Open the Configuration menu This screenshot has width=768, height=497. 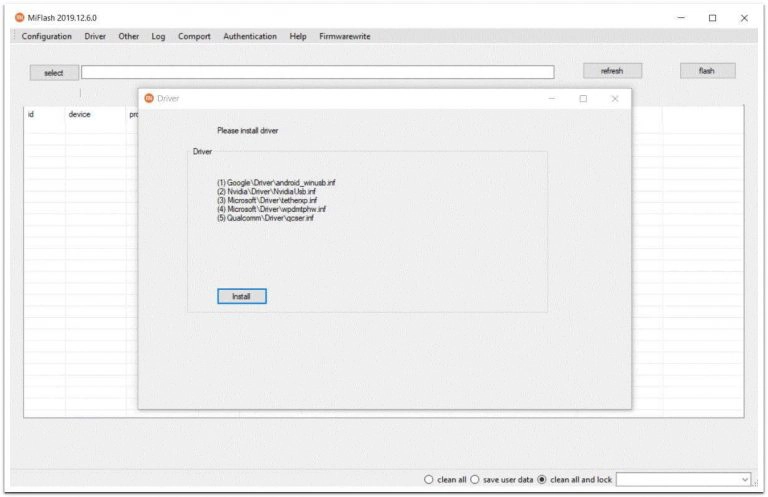(x=46, y=36)
